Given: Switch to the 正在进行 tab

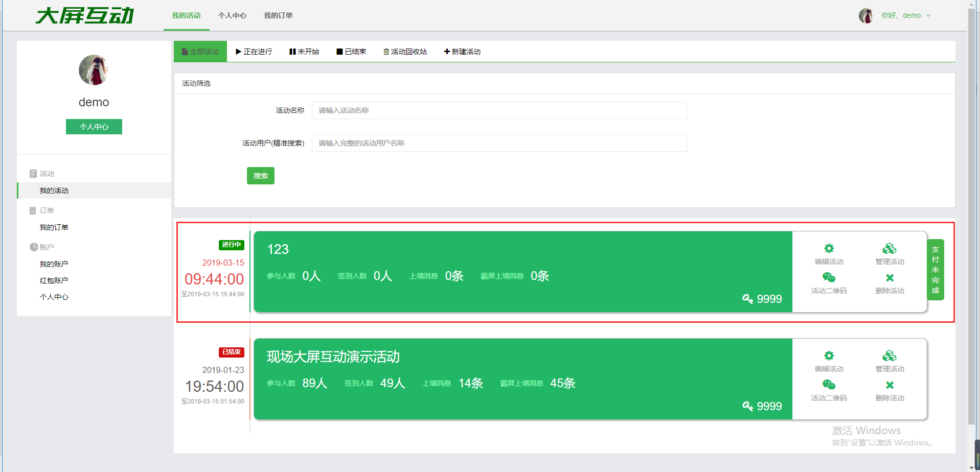Looking at the screenshot, I should (x=254, y=52).
